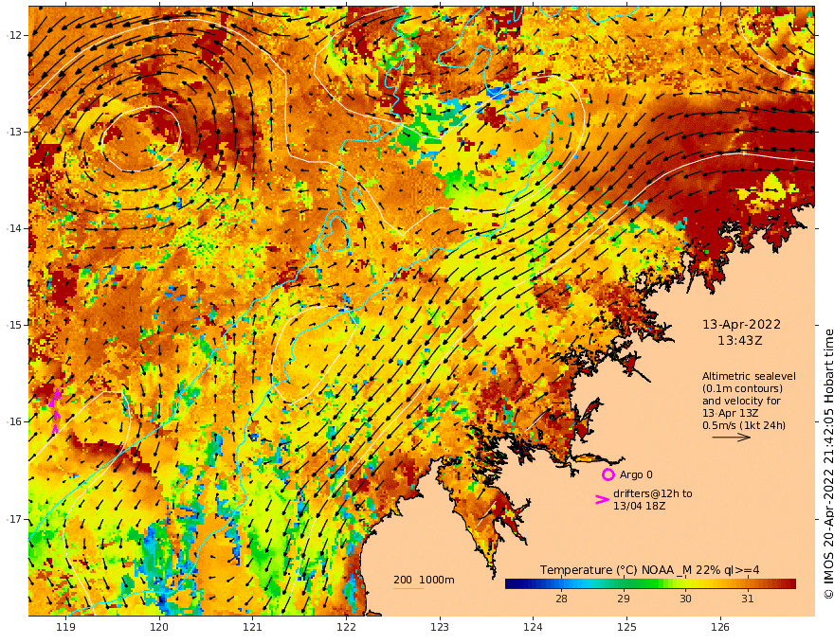This screenshot has height=644, width=834.
Task: Click the magenta drifter arrowhead legend symbol
Action: click(x=602, y=499)
